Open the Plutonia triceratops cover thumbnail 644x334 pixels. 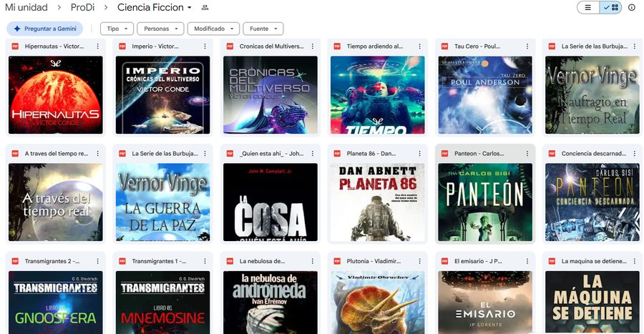pyautogui.click(x=378, y=303)
